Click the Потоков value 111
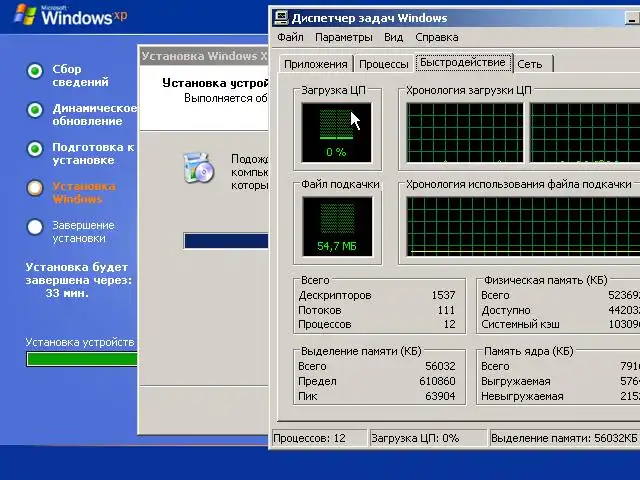640x480 pixels. pyautogui.click(x=446, y=310)
